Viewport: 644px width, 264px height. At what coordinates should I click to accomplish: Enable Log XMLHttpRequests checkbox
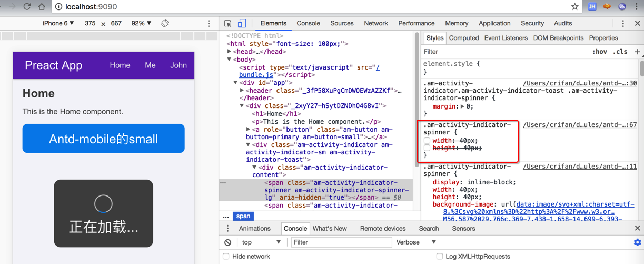(x=439, y=257)
